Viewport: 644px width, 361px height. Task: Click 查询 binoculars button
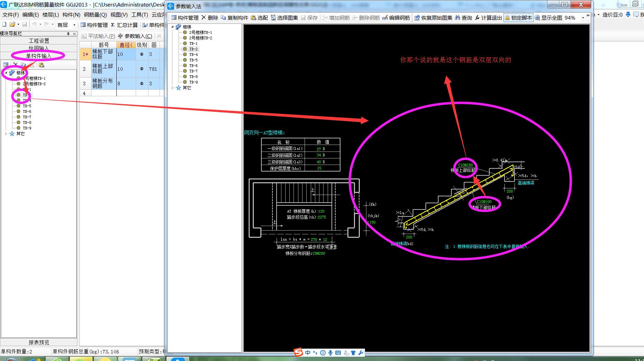(x=463, y=18)
